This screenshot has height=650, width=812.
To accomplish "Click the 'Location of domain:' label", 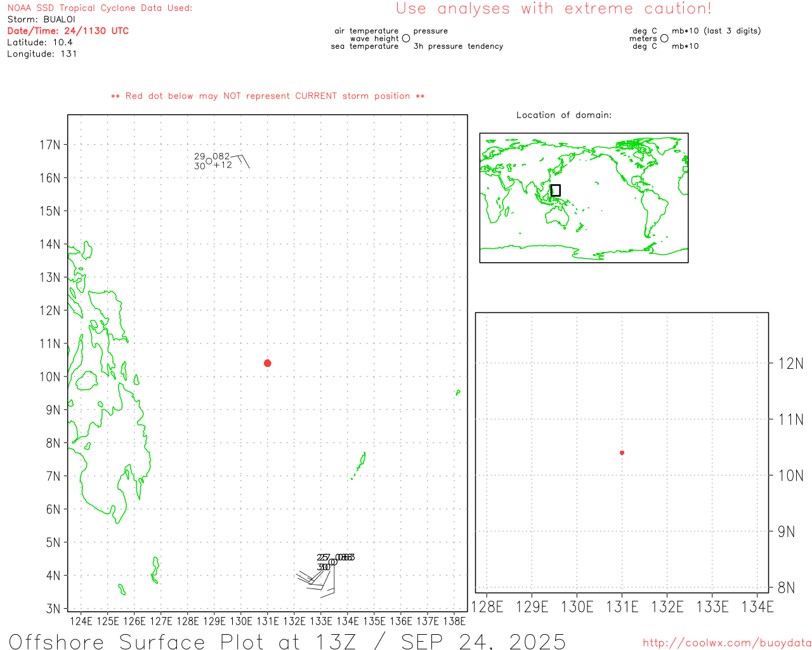I will pos(564,115).
